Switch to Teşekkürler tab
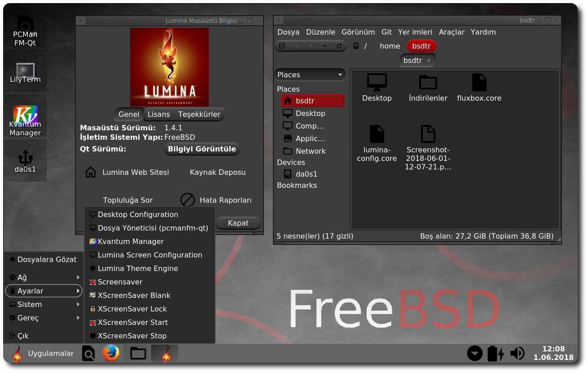Viewport: 588px width, 373px height. [x=199, y=114]
